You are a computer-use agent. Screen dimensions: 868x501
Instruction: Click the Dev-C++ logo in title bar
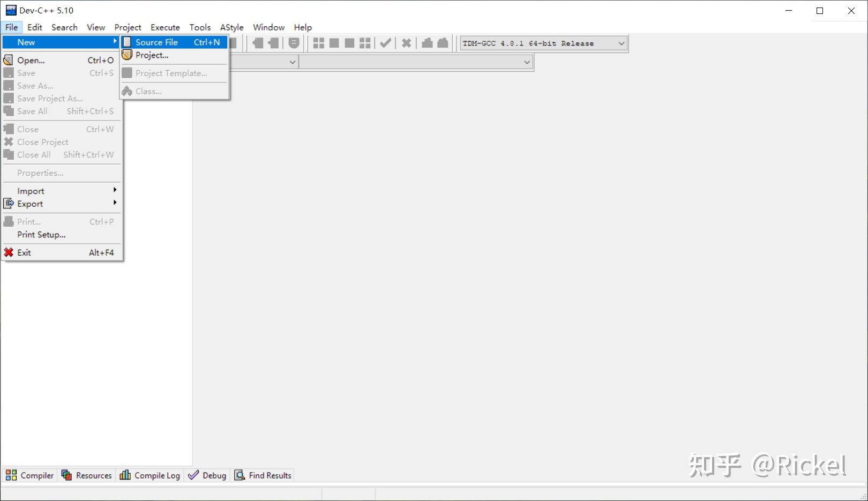[x=11, y=10]
